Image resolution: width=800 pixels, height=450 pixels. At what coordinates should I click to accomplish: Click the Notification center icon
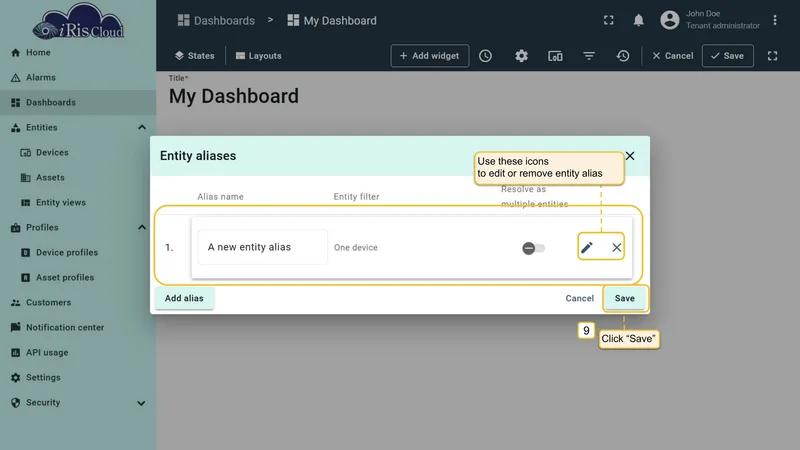click(15, 327)
